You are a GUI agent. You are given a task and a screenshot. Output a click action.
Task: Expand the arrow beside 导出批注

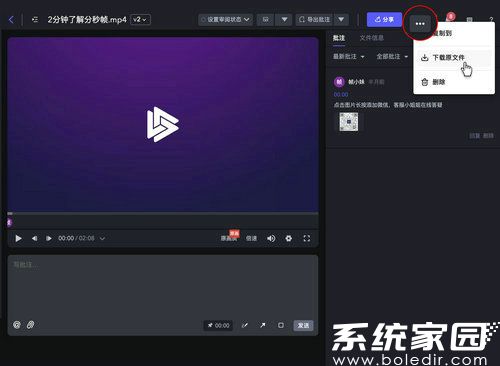pyautogui.click(x=341, y=20)
